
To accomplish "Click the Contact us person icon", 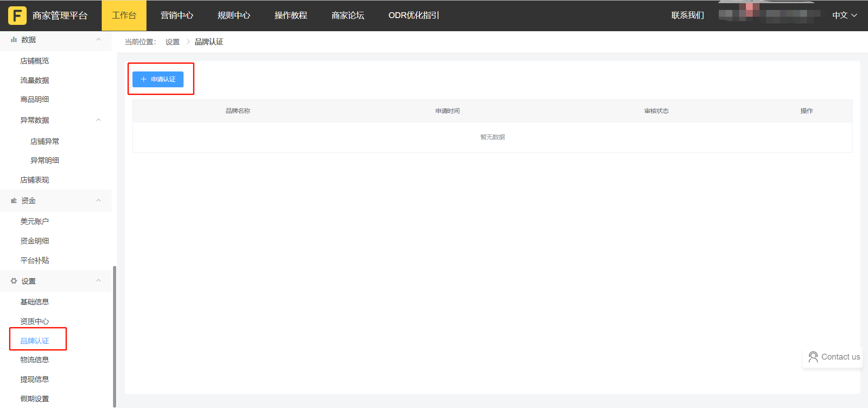I will pyautogui.click(x=813, y=357).
